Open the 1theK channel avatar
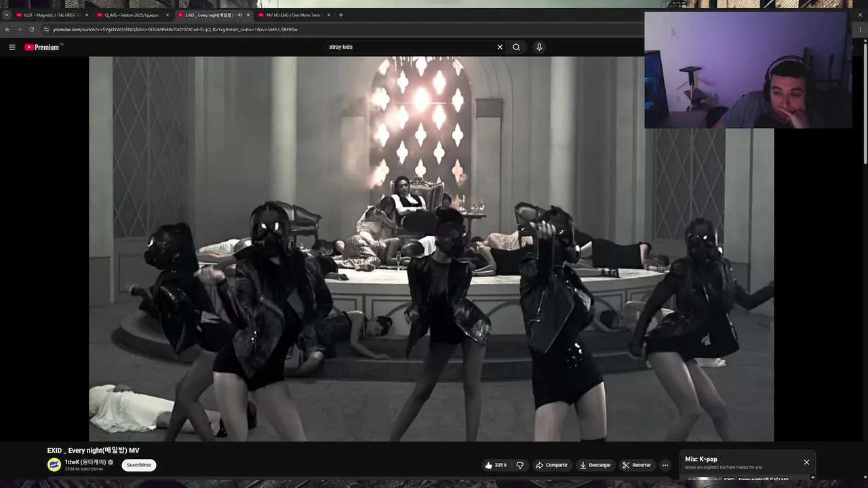 [x=54, y=465]
